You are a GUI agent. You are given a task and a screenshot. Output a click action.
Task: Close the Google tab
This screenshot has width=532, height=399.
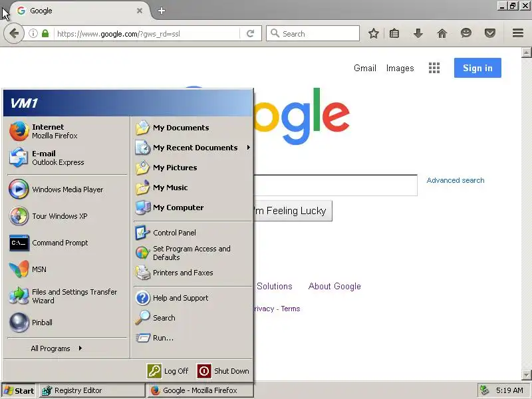pos(140,11)
